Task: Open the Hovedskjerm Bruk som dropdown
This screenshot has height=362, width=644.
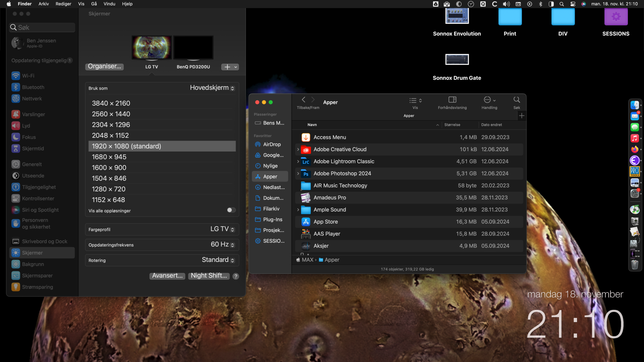Action: pyautogui.click(x=212, y=88)
